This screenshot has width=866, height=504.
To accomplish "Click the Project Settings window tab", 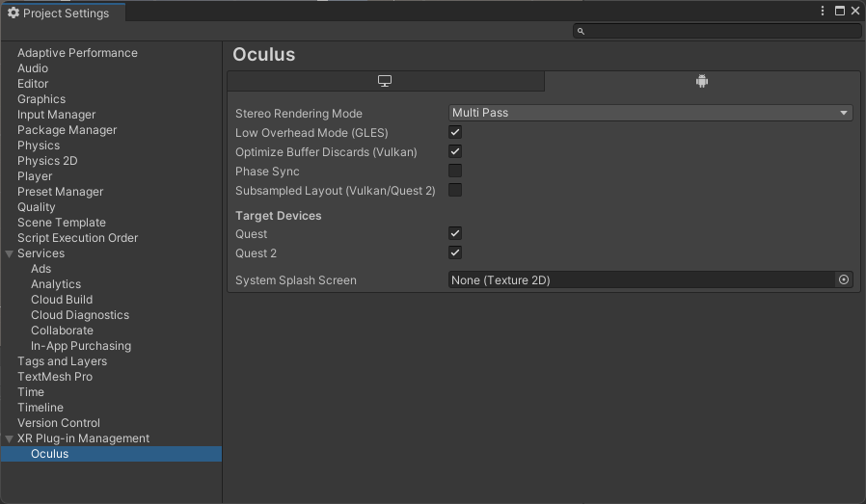I will pos(63,13).
